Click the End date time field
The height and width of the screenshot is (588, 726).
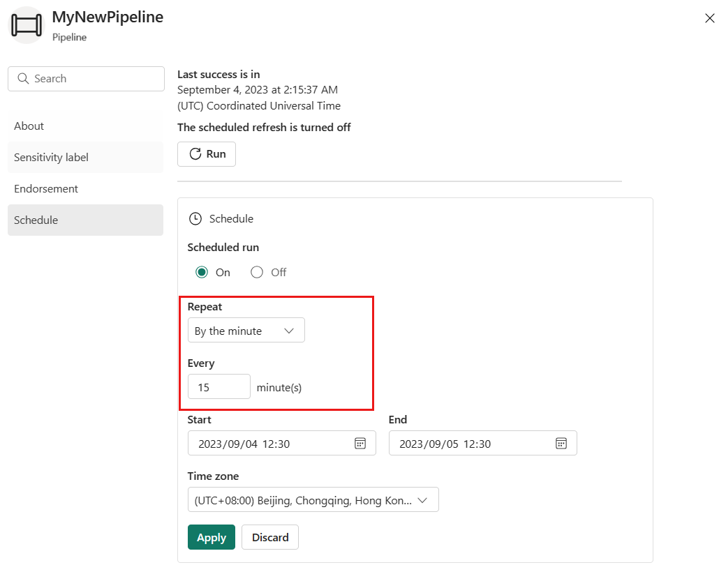(483, 443)
